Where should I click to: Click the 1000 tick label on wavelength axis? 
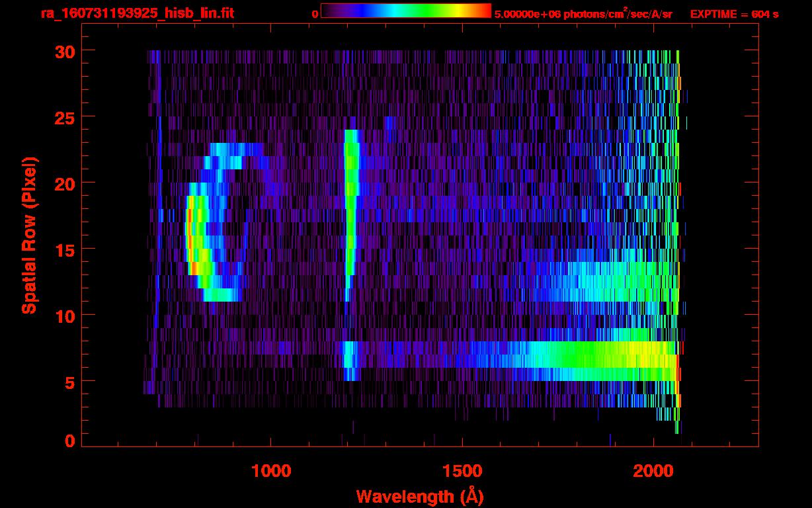pos(271,471)
